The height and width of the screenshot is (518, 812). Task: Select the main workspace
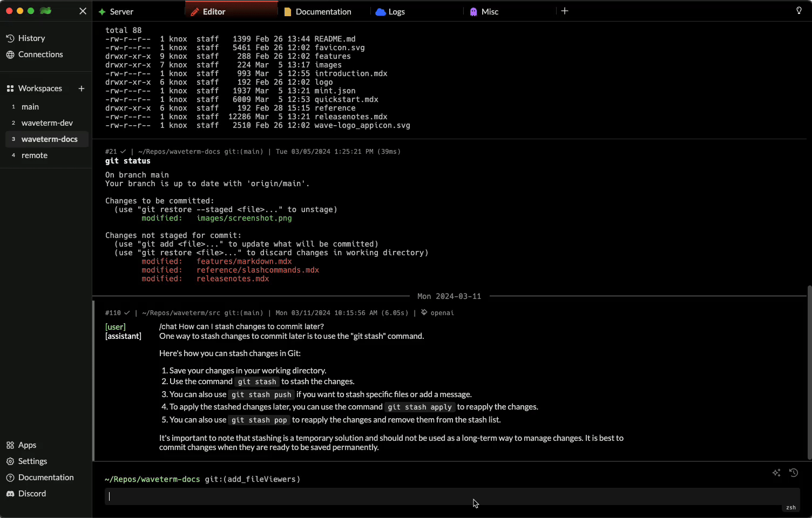30,107
